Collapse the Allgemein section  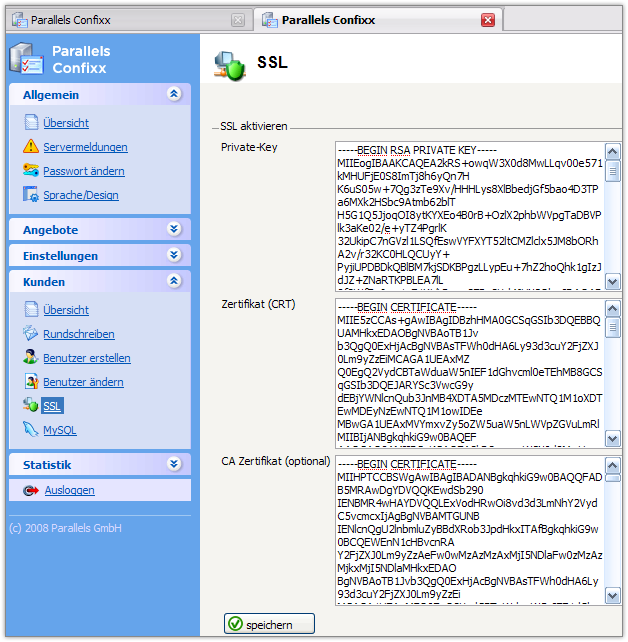coord(174,94)
